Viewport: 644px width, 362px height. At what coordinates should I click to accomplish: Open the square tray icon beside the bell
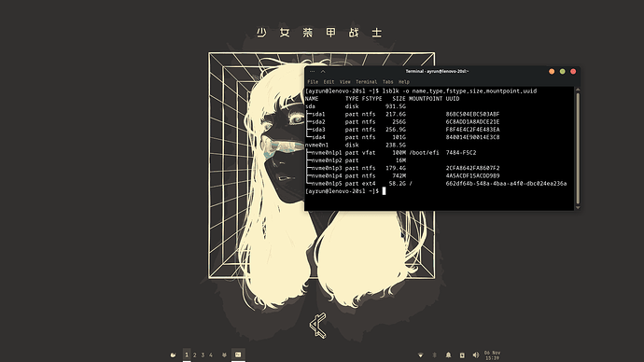pos(462,355)
